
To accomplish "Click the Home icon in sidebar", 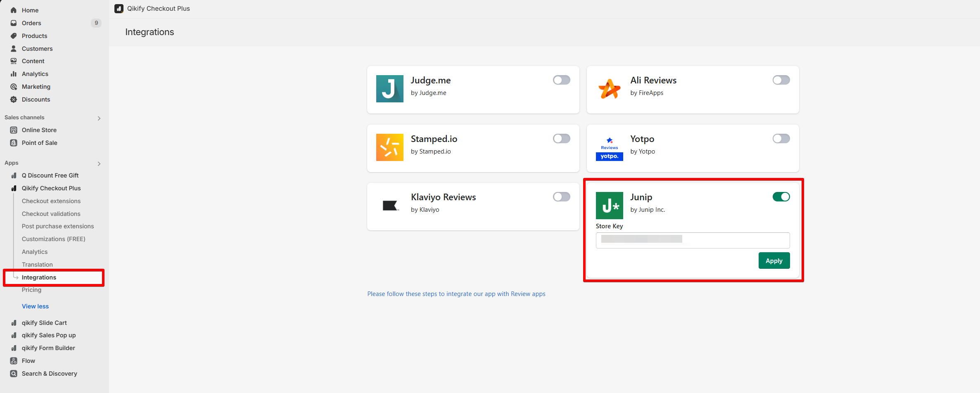I will point(14,10).
